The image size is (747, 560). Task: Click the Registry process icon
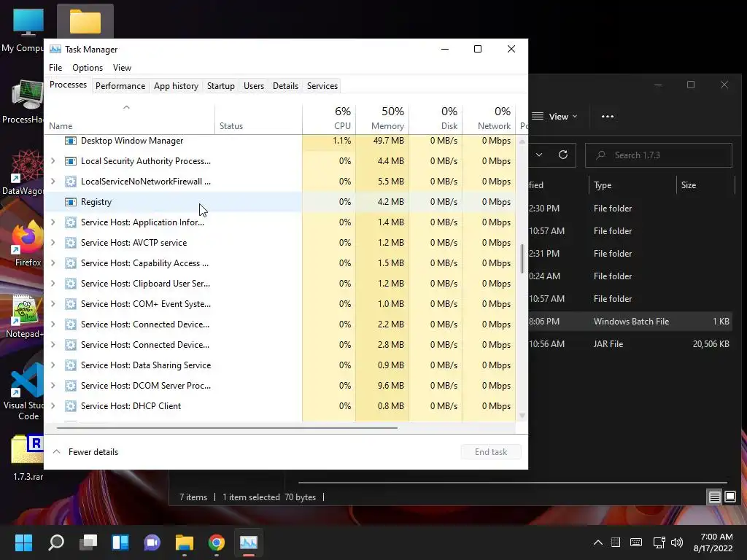point(71,202)
